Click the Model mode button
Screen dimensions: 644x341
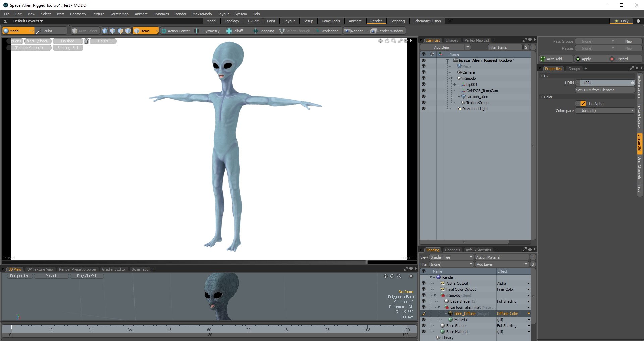[18, 31]
